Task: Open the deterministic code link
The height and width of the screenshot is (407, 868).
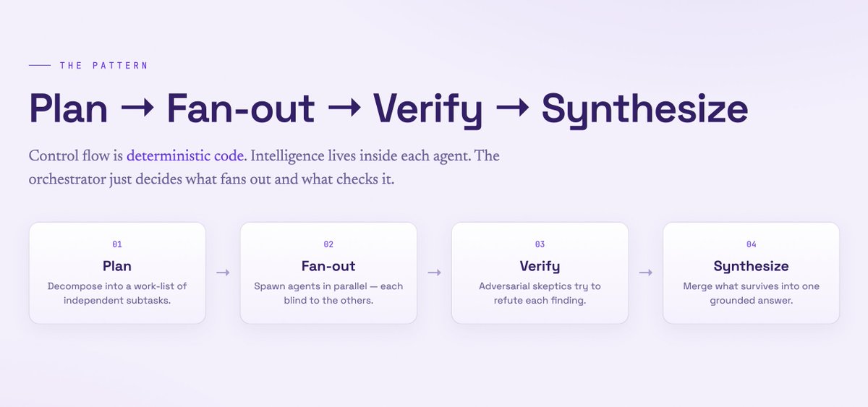Action: coord(184,155)
